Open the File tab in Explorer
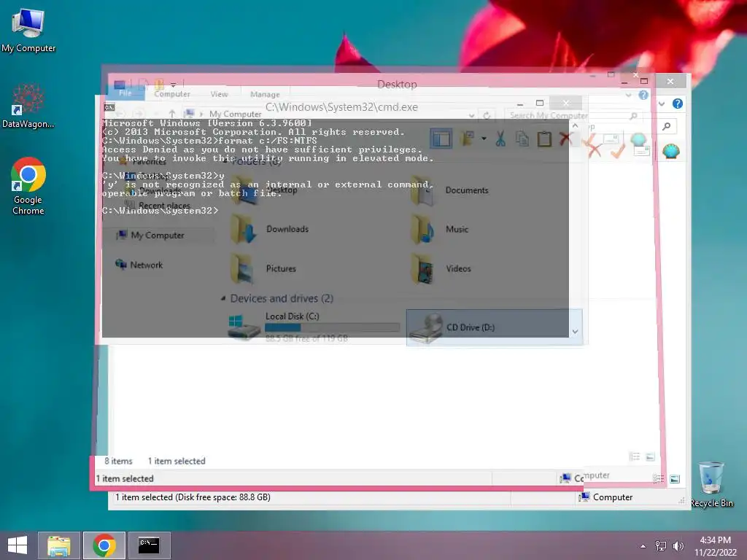This screenshot has width=747, height=560. [x=125, y=93]
